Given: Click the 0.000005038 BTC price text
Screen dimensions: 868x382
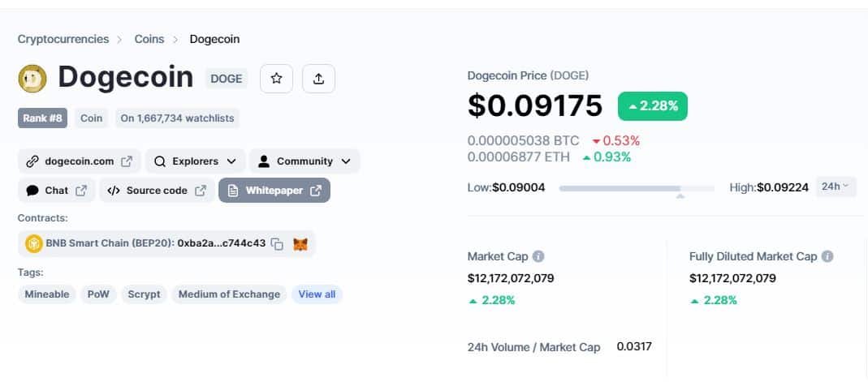Looking at the screenshot, I should click(523, 141).
